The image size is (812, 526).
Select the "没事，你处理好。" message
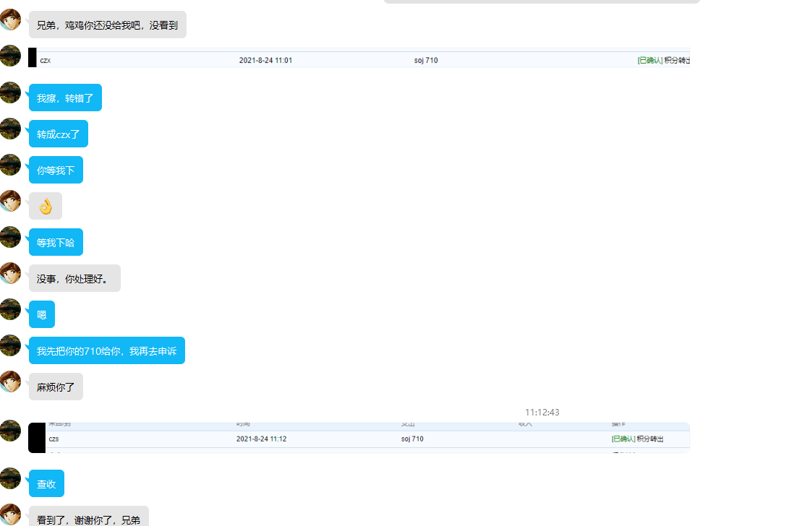coord(74,278)
